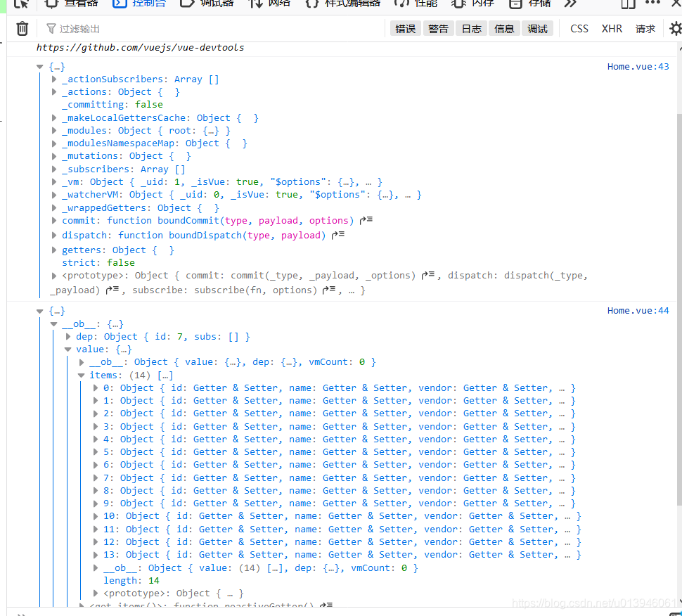Jump to prototype dispatch(_type, _payload) definition
The width and height of the screenshot is (682, 616).
point(112,290)
